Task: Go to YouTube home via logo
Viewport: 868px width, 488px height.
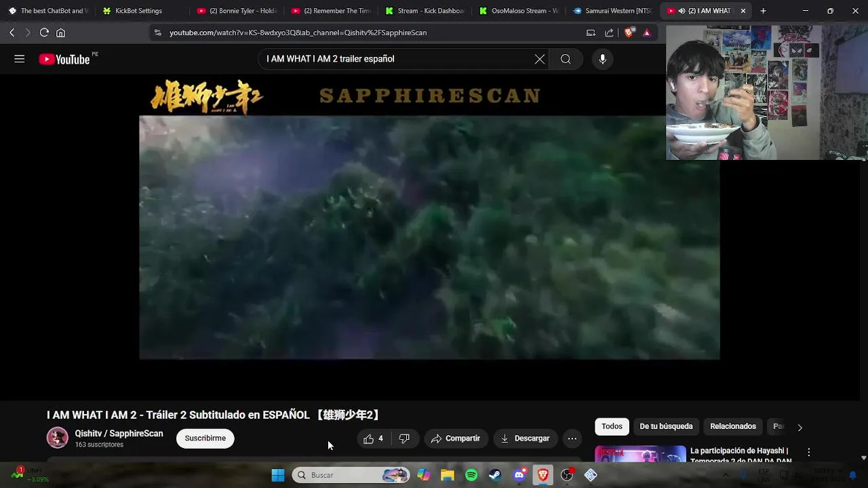Action: [x=64, y=60]
